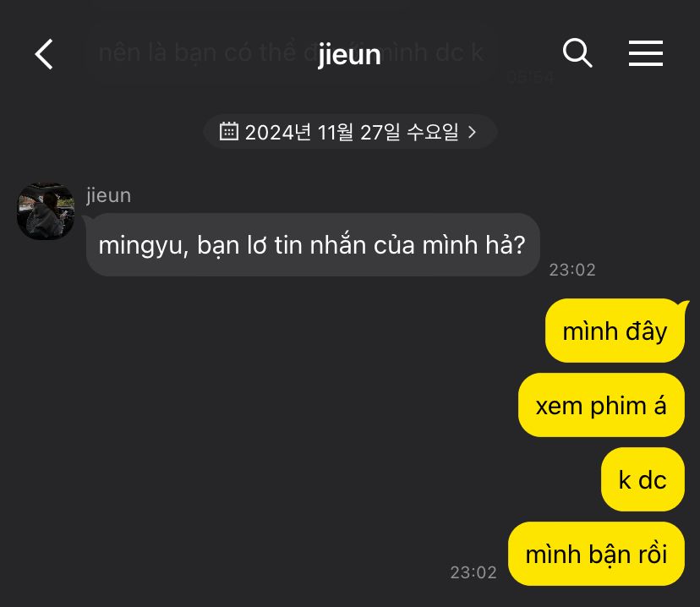
Task: Select the yellow 'k dc' bubble
Action: coord(643,480)
